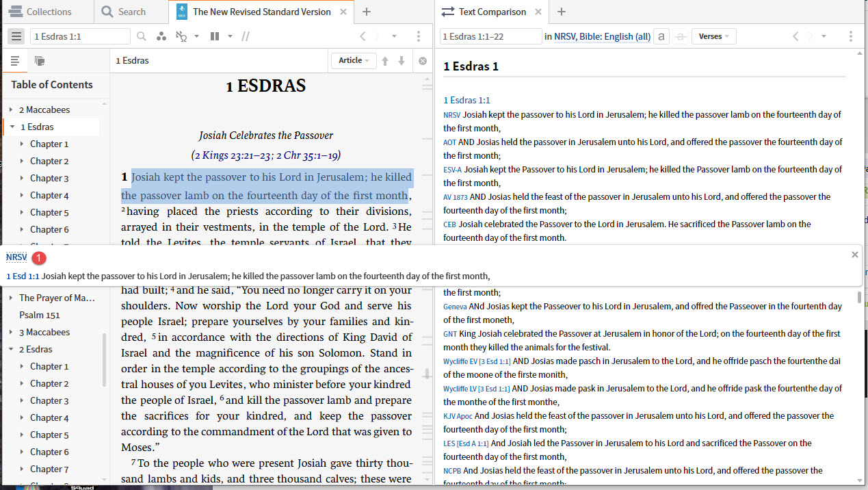Close the locator bar with X icon
868x490 pixels.
(x=423, y=61)
